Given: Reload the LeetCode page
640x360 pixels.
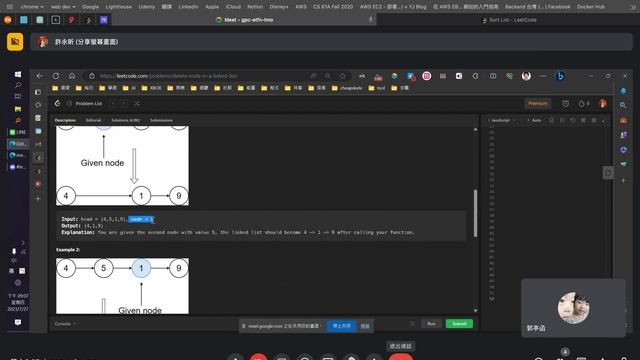Looking at the screenshot, I should pos(56,76).
